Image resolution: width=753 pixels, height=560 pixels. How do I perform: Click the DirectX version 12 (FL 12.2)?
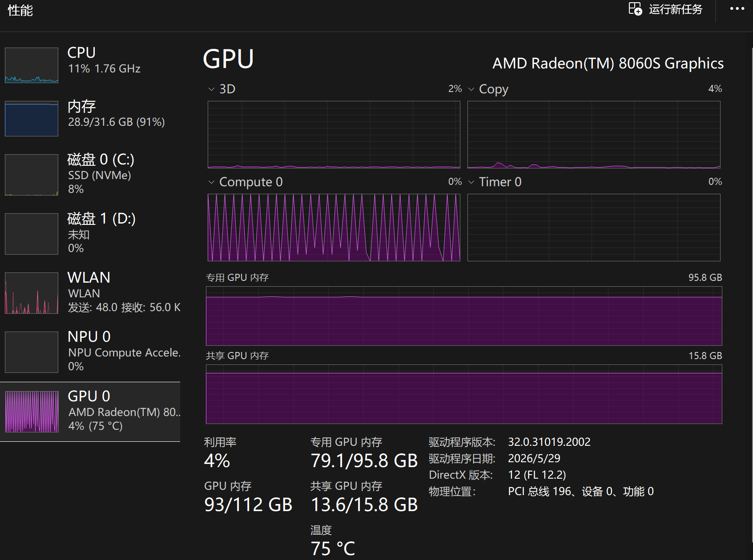coord(537,475)
